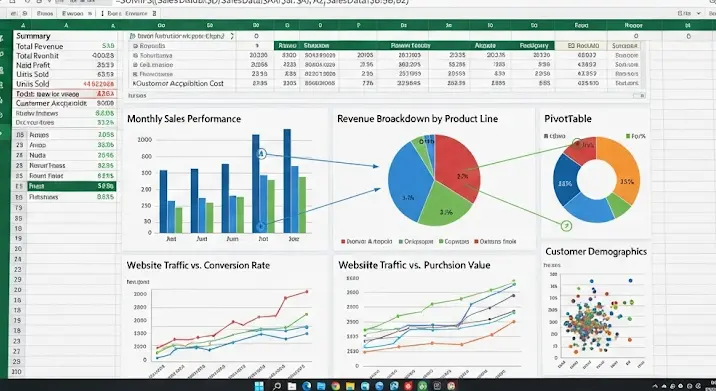Image resolution: width=716 pixels, height=391 pixels.
Task: Select the Nuda row label
Action: [37, 155]
